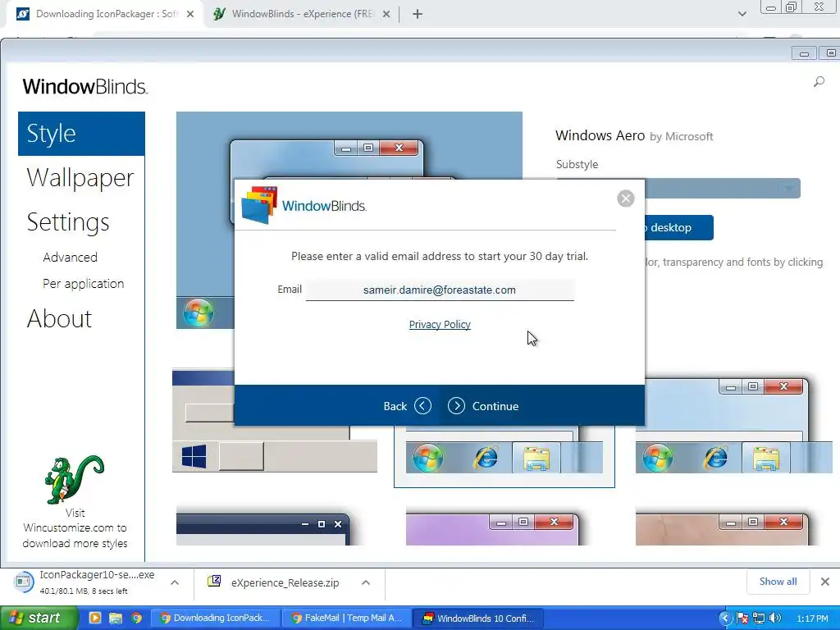The width and height of the screenshot is (840, 630).
Task: Select the beige textured style thumbnail
Action: tap(722, 529)
